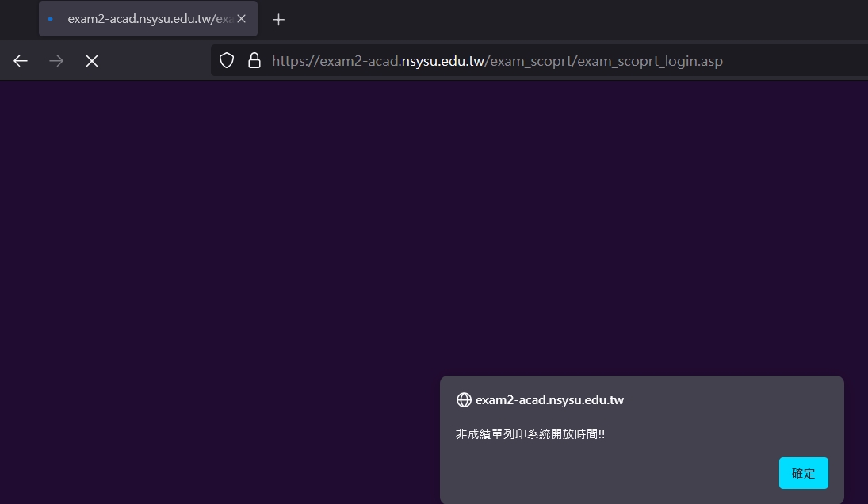Confirm the alert with 確定 button
Screen dimensions: 868x504
803,473
